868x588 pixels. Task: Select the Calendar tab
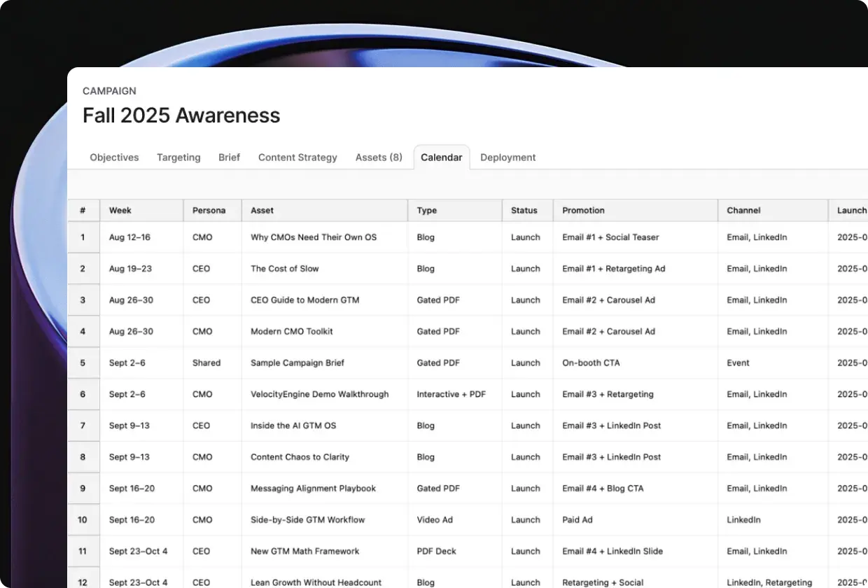click(442, 157)
